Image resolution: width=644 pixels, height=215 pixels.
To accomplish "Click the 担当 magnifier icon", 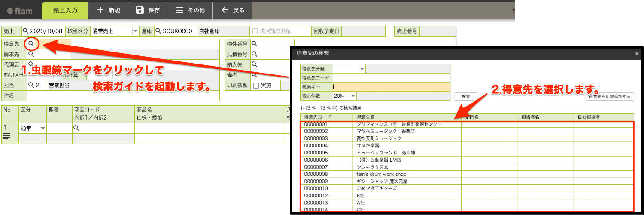I will pos(31,85).
